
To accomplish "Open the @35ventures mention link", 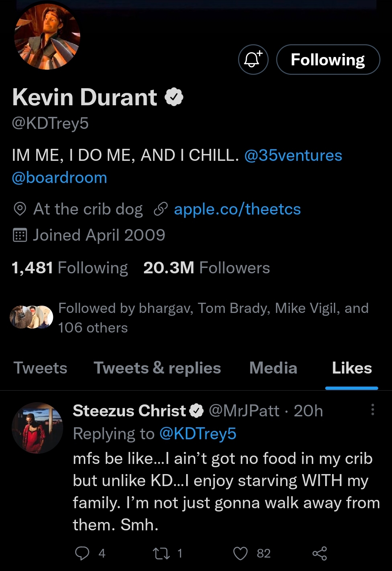I will pos(293,155).
